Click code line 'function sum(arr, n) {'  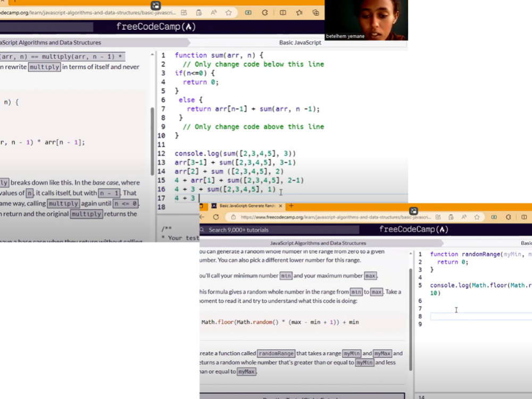pyautogui.click(x=219, y=55)
